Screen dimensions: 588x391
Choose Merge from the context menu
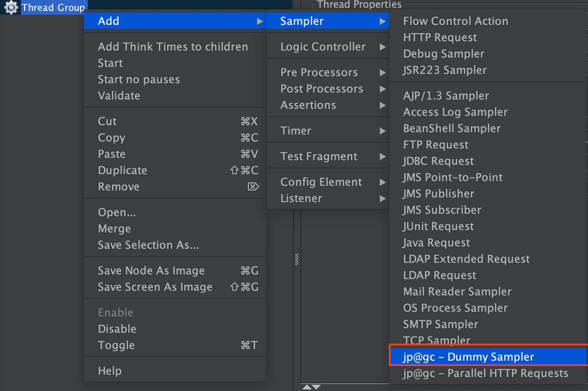175,229
